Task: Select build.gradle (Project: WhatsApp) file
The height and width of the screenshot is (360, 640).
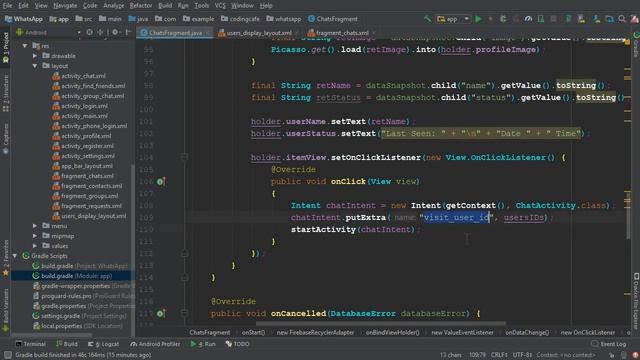Action: [84, 266]
